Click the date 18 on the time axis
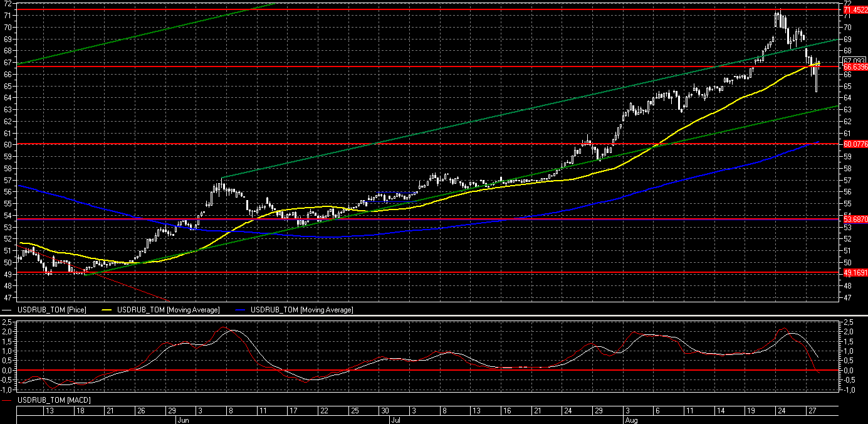868x424 pixels. pyautogui.click(x=79, y=410)
